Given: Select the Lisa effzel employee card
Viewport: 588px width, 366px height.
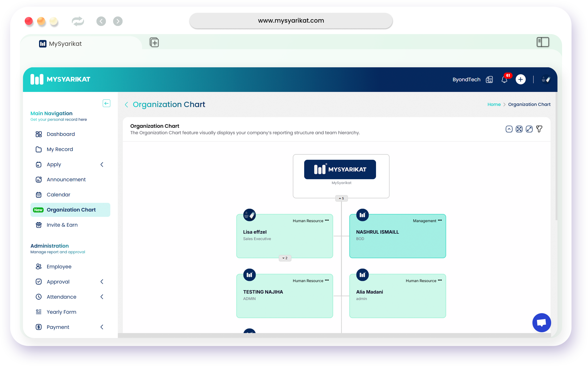Looking at the screenshot, I should pyautogui.click(x=285, y=236).
